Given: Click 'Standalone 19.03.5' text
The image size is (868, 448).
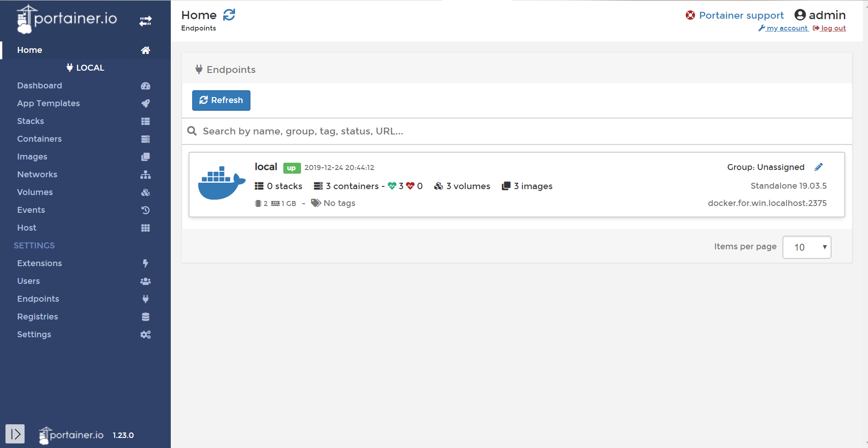Looking at the screenshot, I should [x=789, y=186].
